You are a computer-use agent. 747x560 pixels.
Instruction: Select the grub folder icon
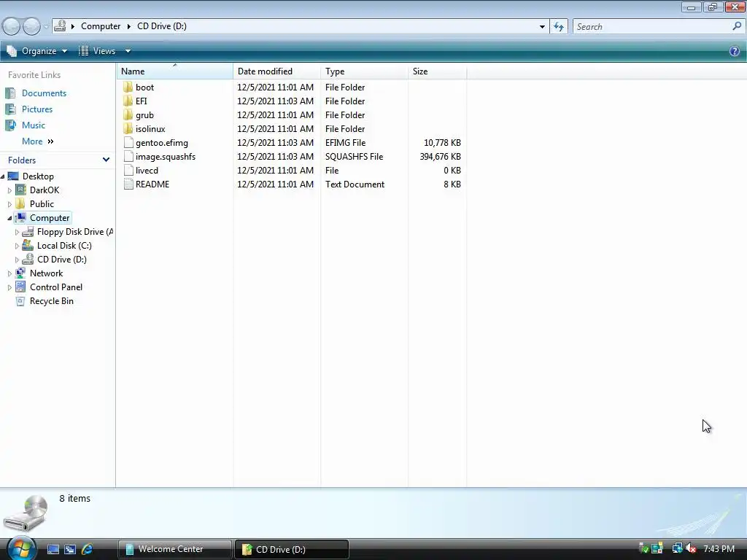pos(128,114)
